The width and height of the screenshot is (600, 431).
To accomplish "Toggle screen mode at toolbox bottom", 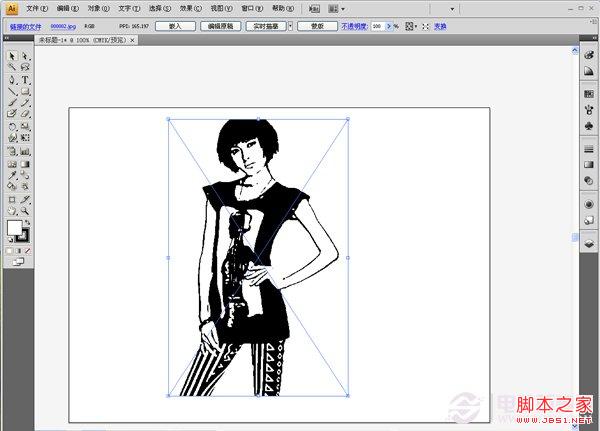I will [17, 262].
